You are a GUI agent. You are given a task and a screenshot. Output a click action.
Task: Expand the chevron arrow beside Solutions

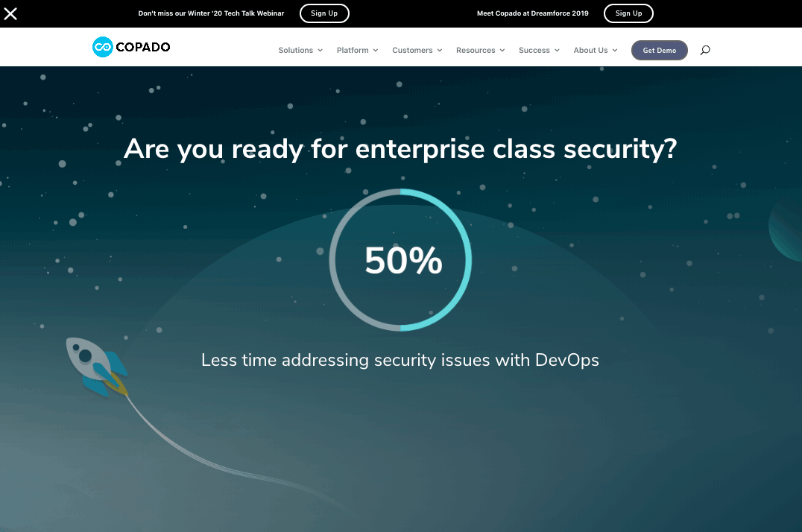(321, 51)
